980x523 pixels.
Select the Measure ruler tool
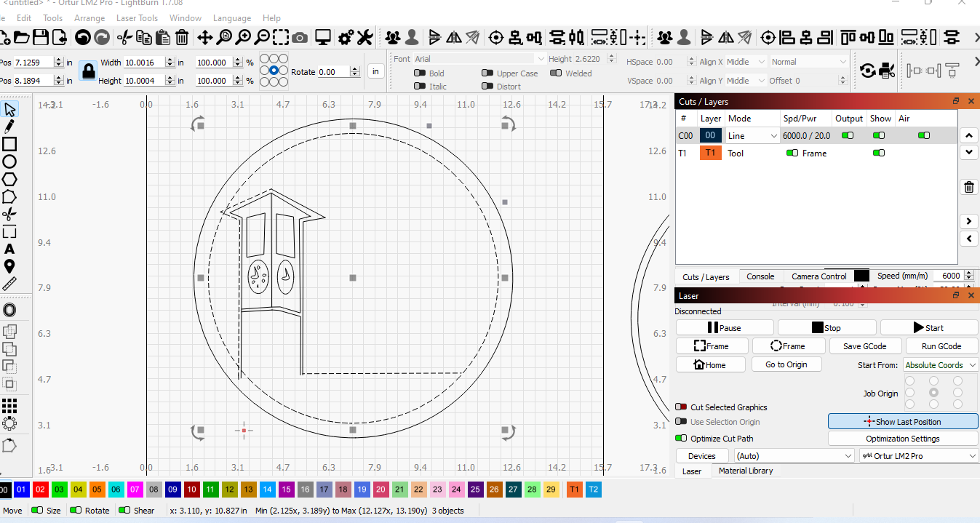tap(9, 284)
